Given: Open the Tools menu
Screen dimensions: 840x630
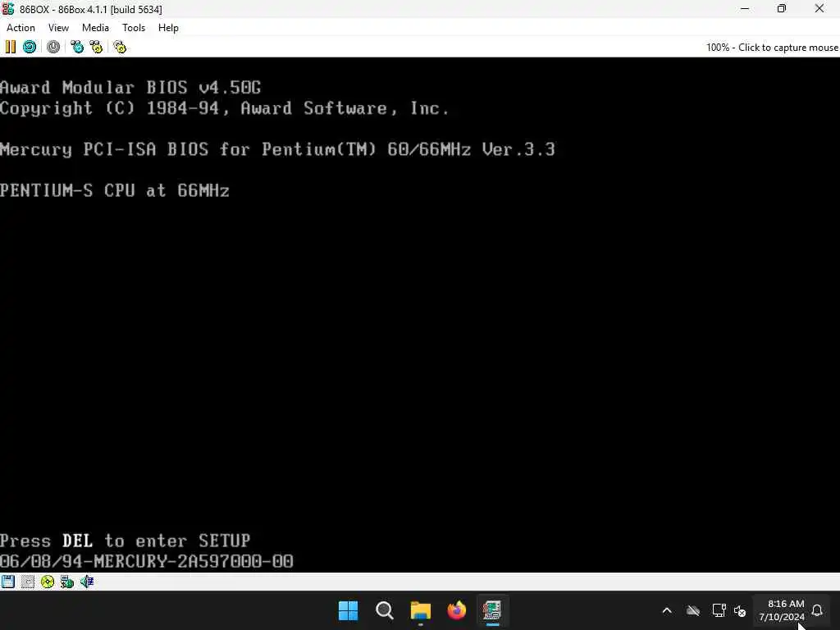Looking at the screenshot, I should coord(134,28).
